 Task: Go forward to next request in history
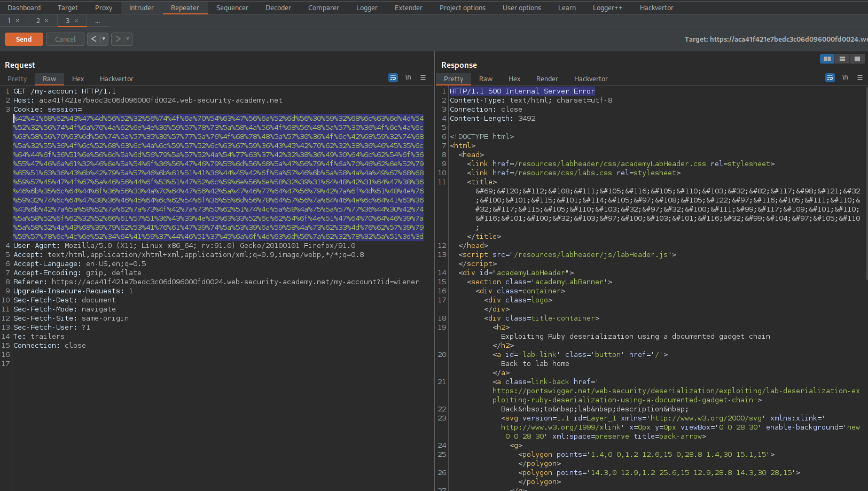click(x=118, y=39)
